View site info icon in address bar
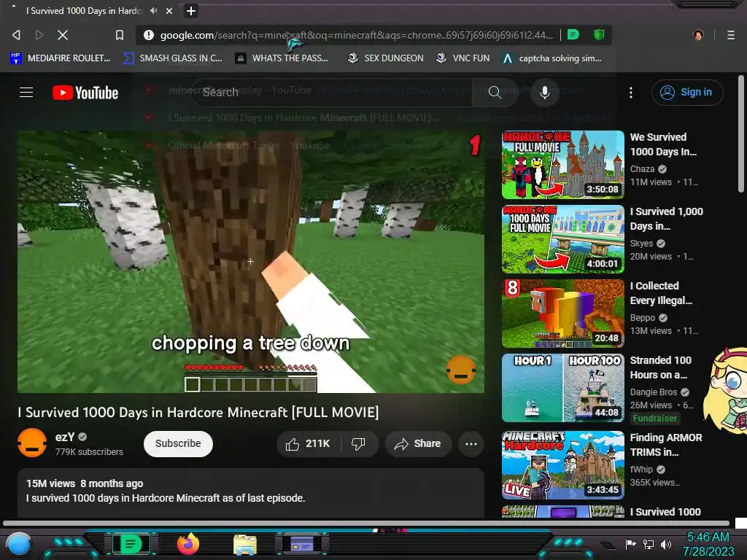This screenshot has width=747, height=560. (x=149, y=35)
